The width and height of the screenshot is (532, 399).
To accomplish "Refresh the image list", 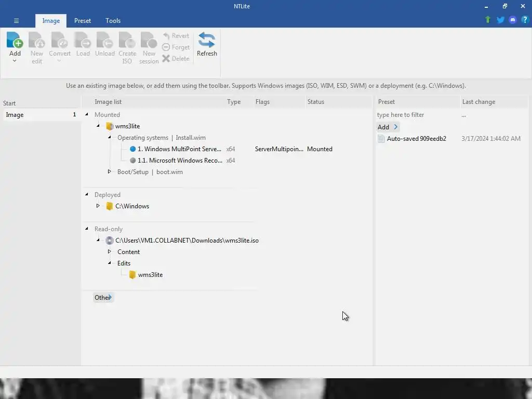I will click(207, 44).
